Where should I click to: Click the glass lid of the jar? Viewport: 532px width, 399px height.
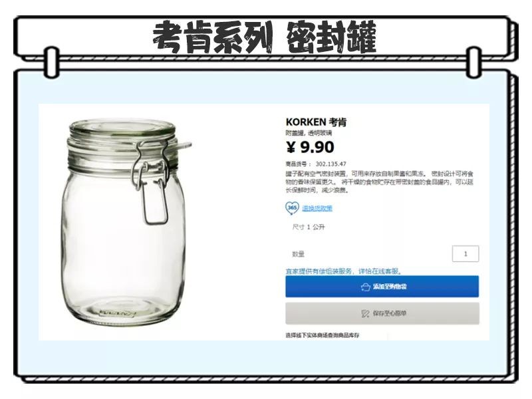coord(123,128)
